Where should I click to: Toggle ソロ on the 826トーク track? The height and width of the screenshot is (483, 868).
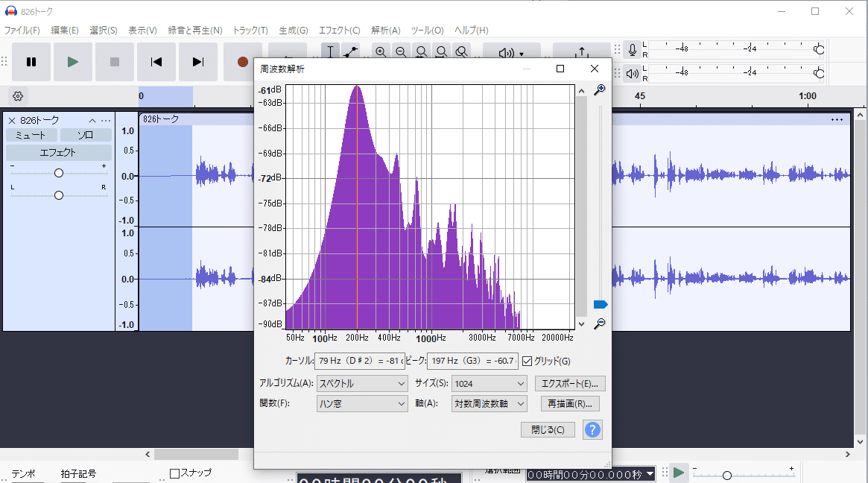[85, 135]
